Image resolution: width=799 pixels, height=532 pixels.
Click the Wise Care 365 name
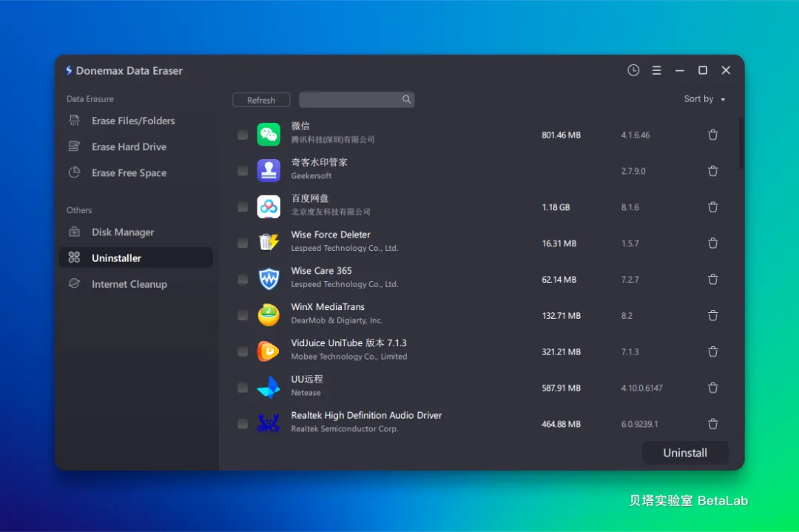tap(321, 271)
